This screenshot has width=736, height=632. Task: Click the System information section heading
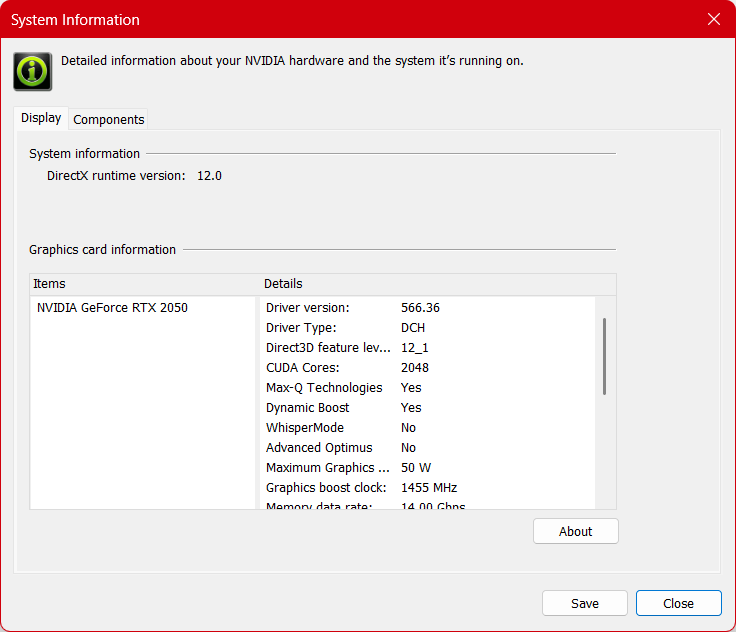(x=84, y=154)
